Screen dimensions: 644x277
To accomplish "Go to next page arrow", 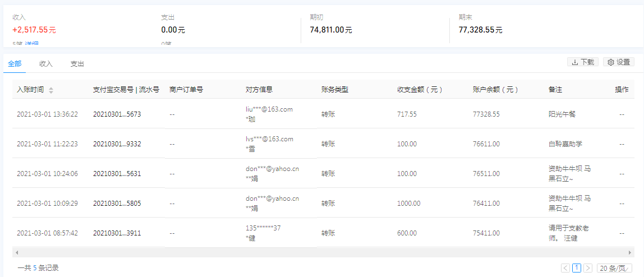I will coord(587,268).
